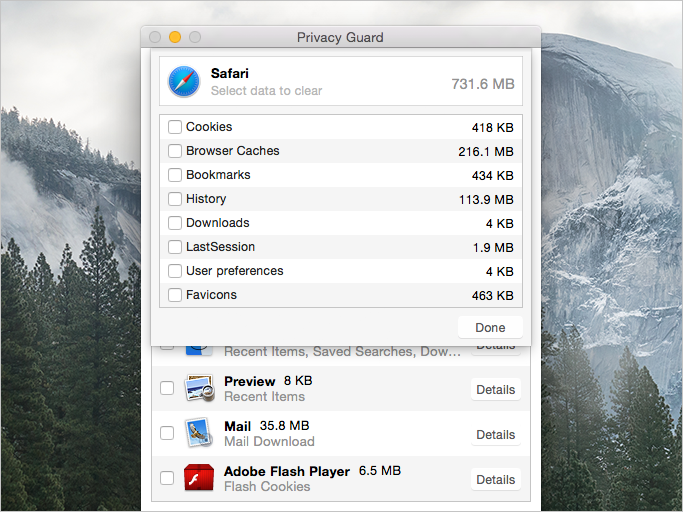The width and height of the screenshot is (683, 512).
Task: Click the Privacy Guard window title
Action: click(340, 37)
